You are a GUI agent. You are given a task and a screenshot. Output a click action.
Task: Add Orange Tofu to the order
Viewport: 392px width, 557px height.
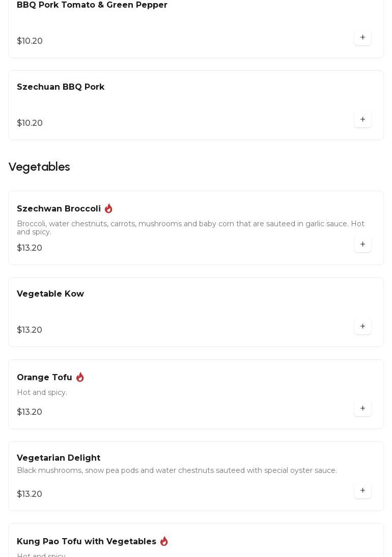pos(362,408)
